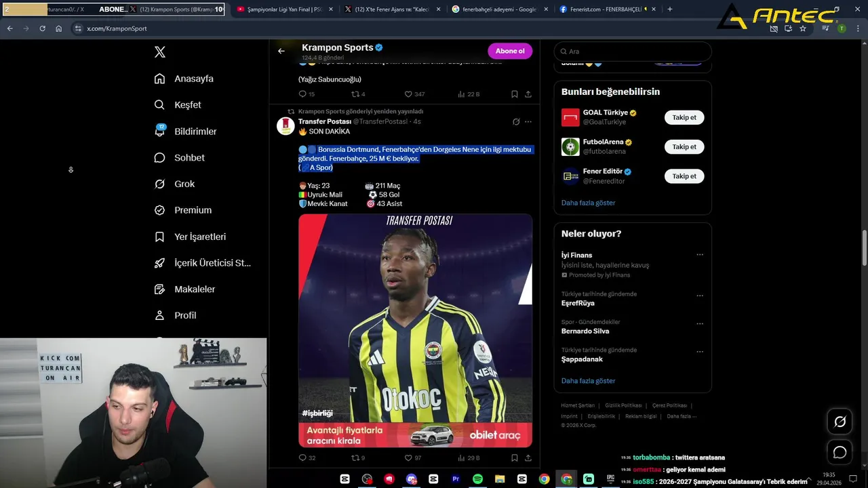Like the post with 97 likes

coord(412,458)
